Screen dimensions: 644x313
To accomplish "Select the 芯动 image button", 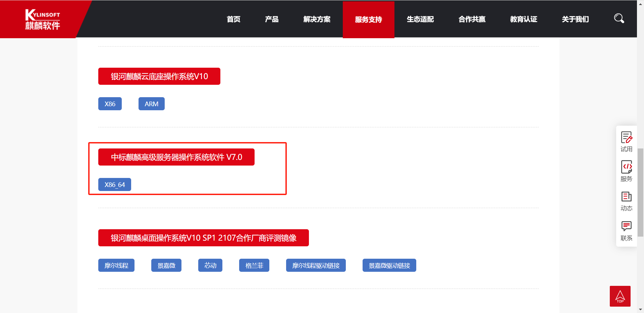I will pos(210,265).
